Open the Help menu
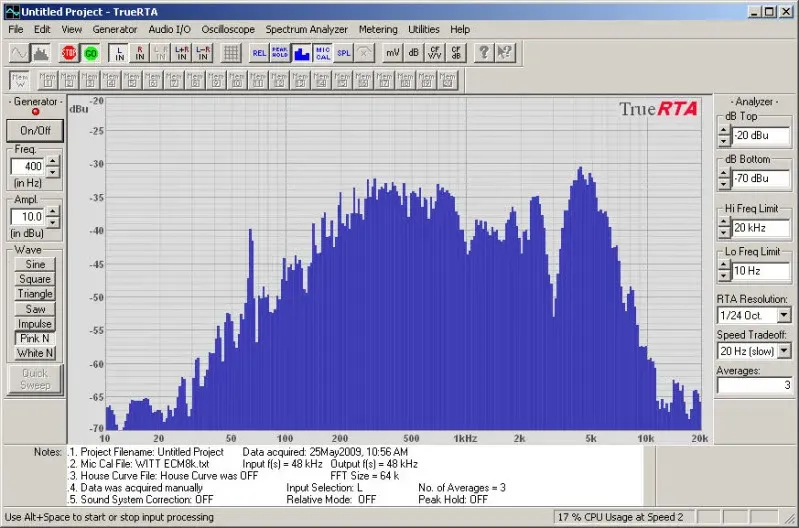The height and width of the screenshot is (528, 799). (460, 30)
